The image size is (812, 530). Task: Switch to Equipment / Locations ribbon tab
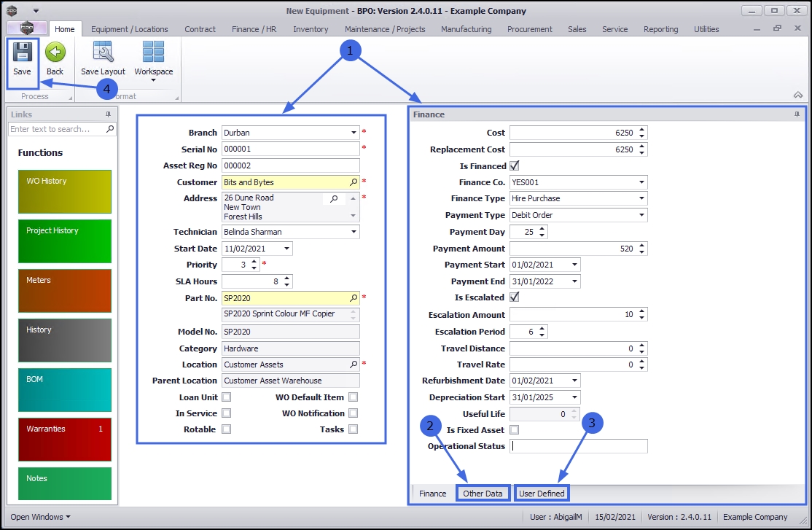(130, 29)
